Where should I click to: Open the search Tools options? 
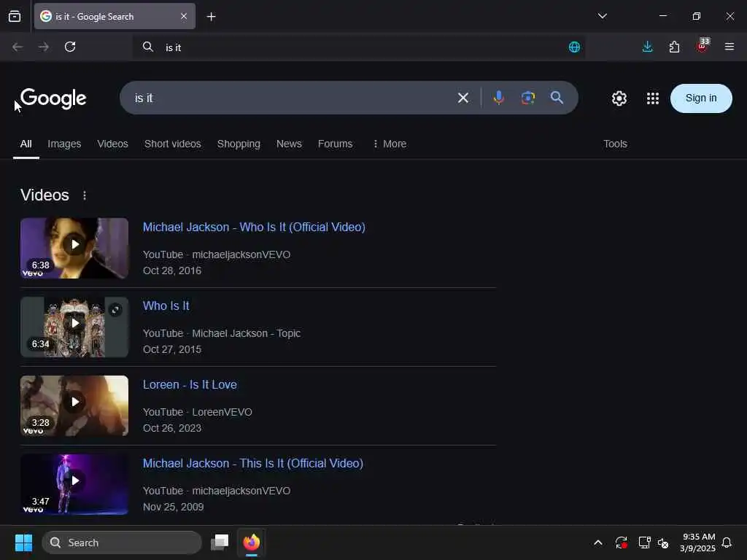tap(615, 144)
